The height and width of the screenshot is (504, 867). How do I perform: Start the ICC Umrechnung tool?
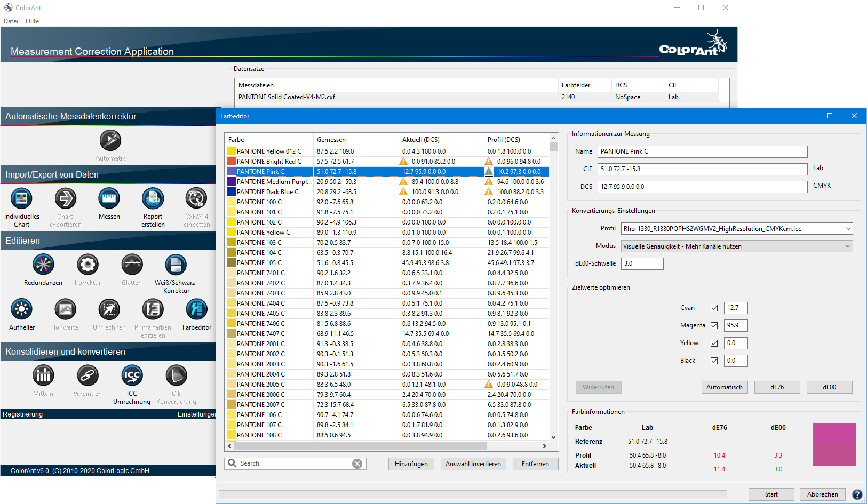tap(132, 376)
